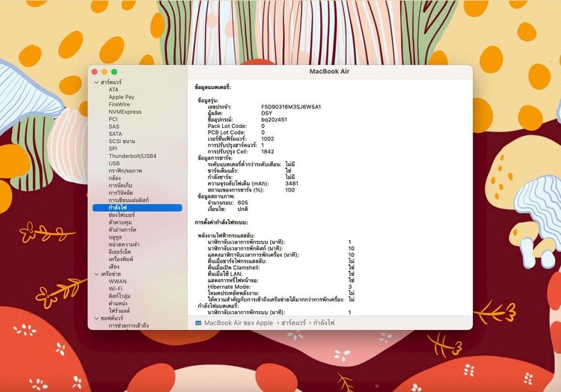Click the laptop icon in path bar
The image size is (561, 392).
tap(198, 323)
